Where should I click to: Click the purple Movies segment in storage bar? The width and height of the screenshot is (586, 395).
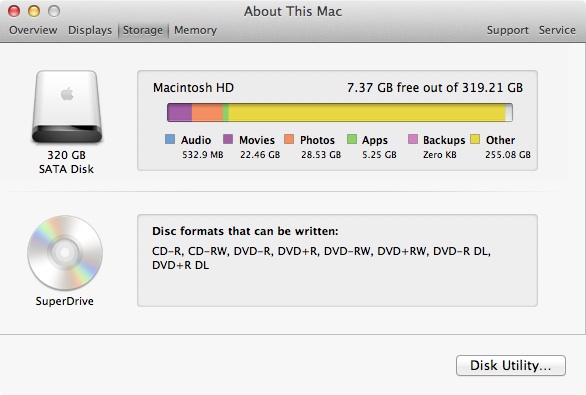(x=180, y=112)
